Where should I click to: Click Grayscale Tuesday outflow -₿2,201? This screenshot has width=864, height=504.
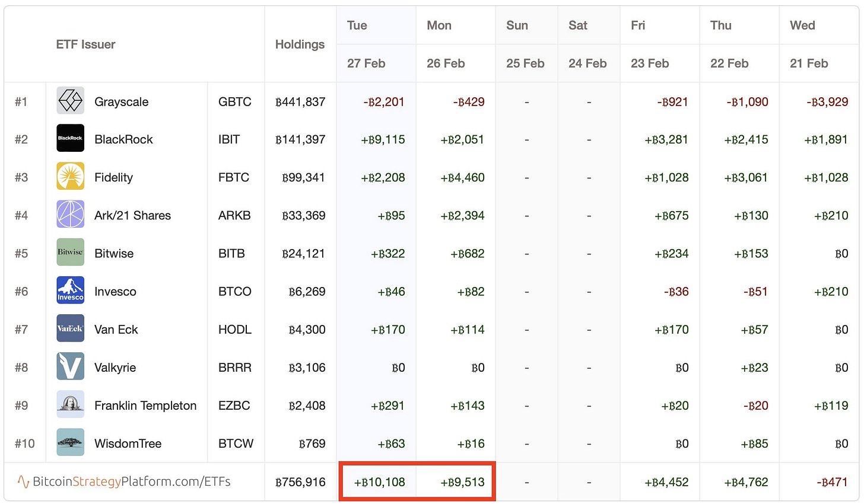click(x=384, y=101)
